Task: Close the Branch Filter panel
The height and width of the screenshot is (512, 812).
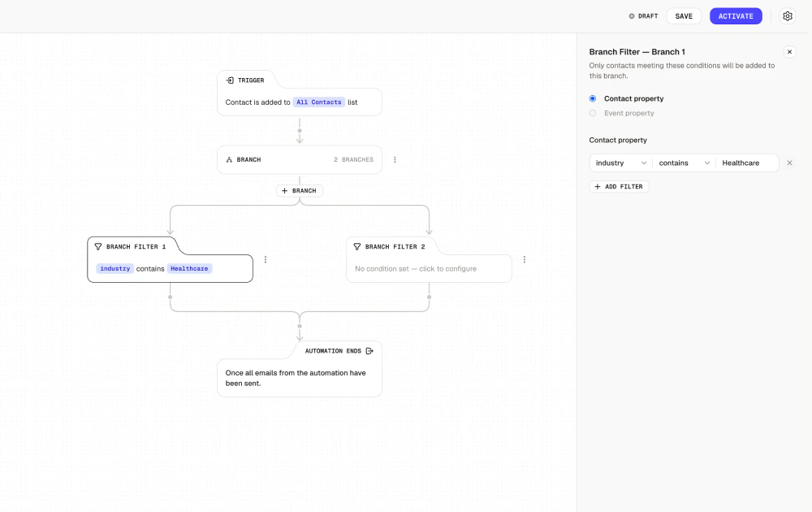Action: pyautogui.click(x=789, y=52)
